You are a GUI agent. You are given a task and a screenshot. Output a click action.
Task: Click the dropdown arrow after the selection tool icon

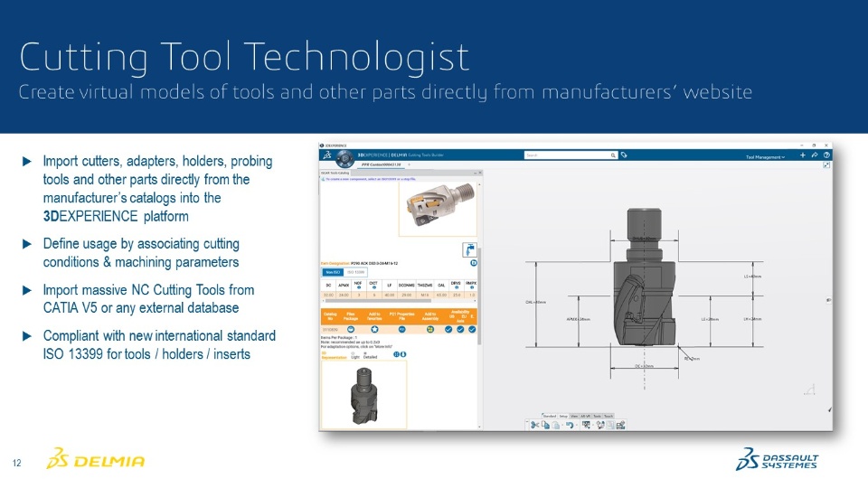point(592,426)
